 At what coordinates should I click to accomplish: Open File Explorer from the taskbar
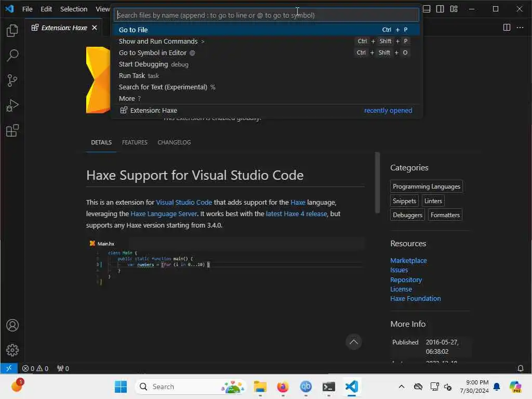[x=260, y=387]
